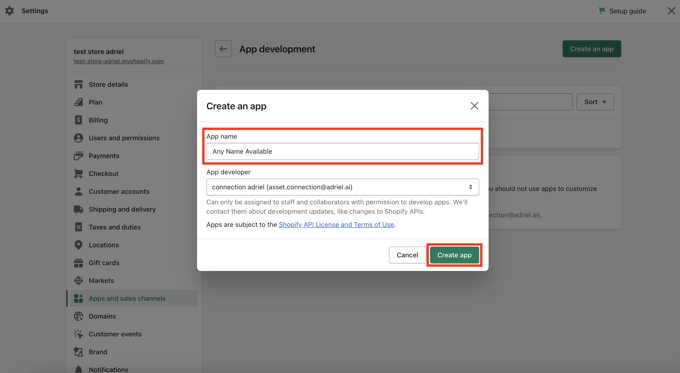
Task: Click the App name input field
Action: coord(343,151)
